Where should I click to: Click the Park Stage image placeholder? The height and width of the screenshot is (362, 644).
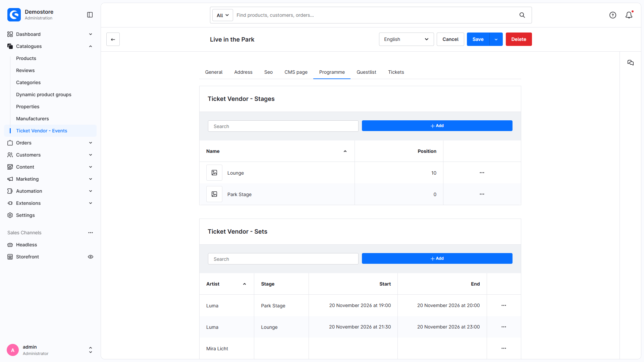(x=214, y=194)
